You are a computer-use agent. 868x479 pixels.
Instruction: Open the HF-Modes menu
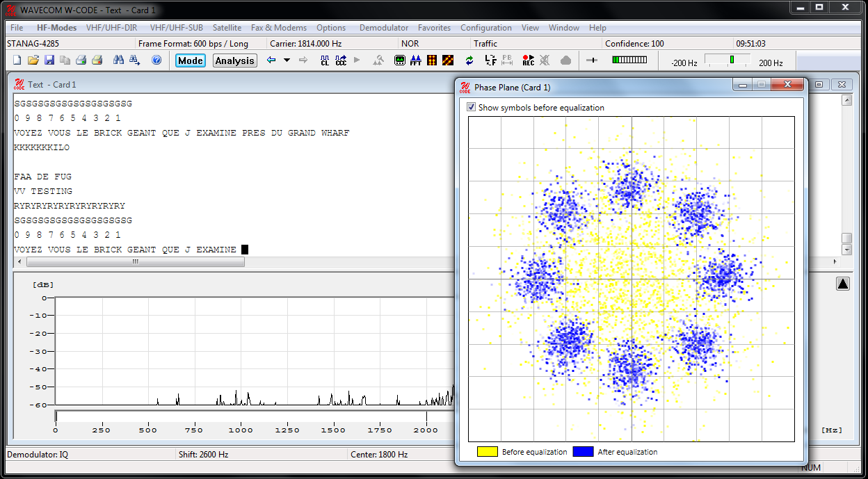pos(56,28)
